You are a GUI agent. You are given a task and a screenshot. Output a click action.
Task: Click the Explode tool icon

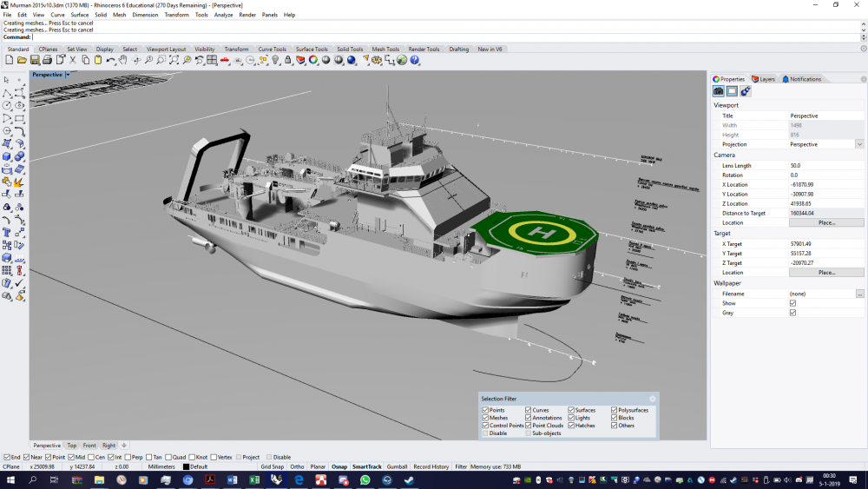coord(19,182)
